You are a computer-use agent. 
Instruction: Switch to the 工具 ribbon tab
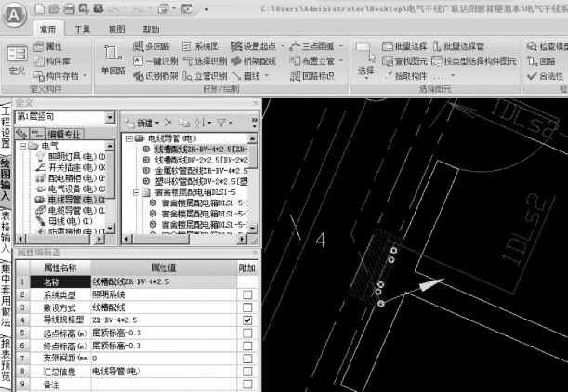coord(82,29)
